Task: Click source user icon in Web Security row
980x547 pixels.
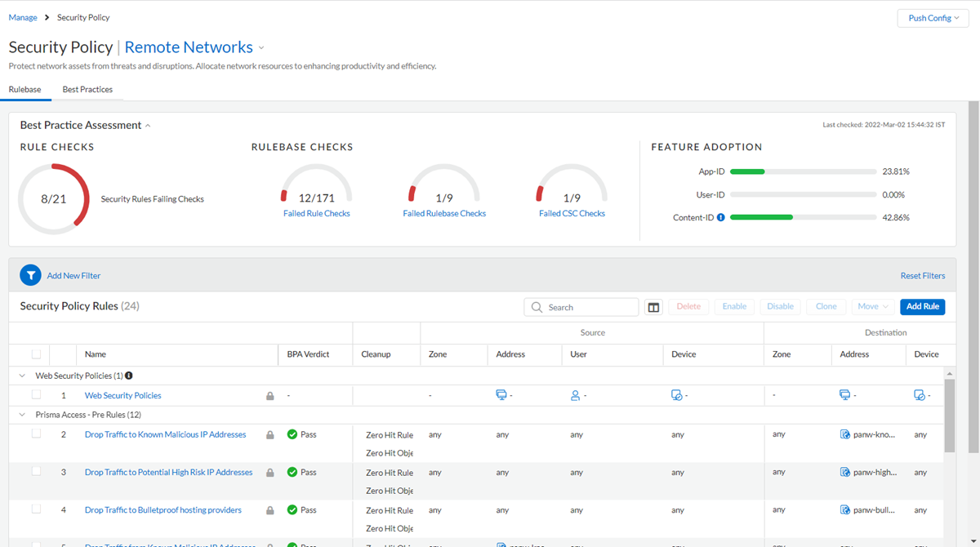Action: coord(575,395)
